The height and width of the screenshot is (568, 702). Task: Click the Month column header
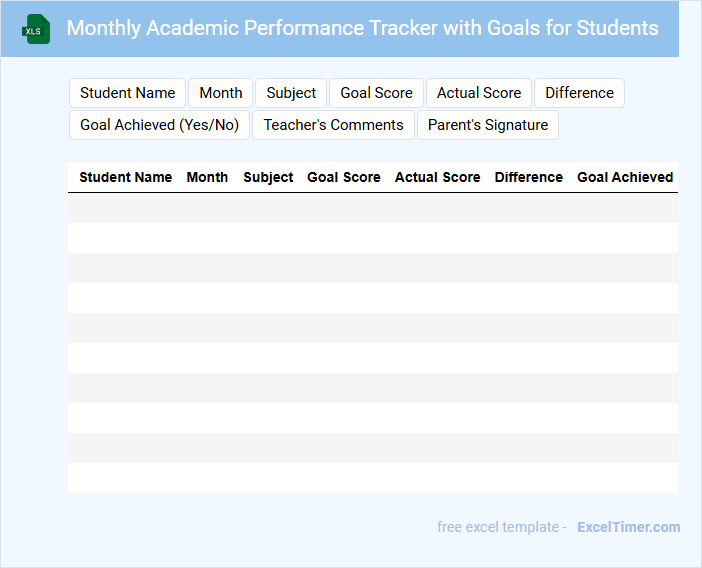tap(207, 177)
